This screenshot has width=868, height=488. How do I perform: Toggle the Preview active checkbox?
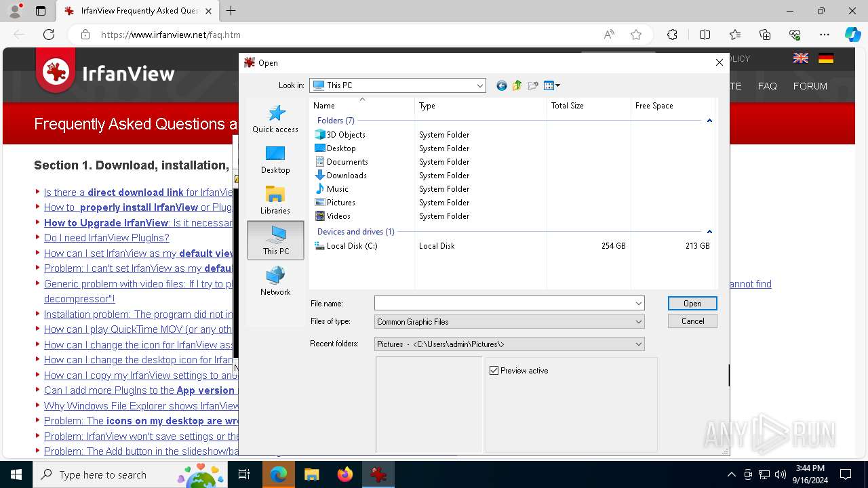pyautogui.click(x=494, y=371)
